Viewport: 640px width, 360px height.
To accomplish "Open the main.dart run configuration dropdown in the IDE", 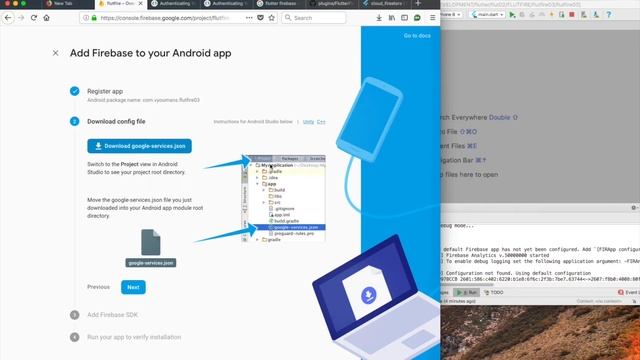I will (x=488, y=15).
